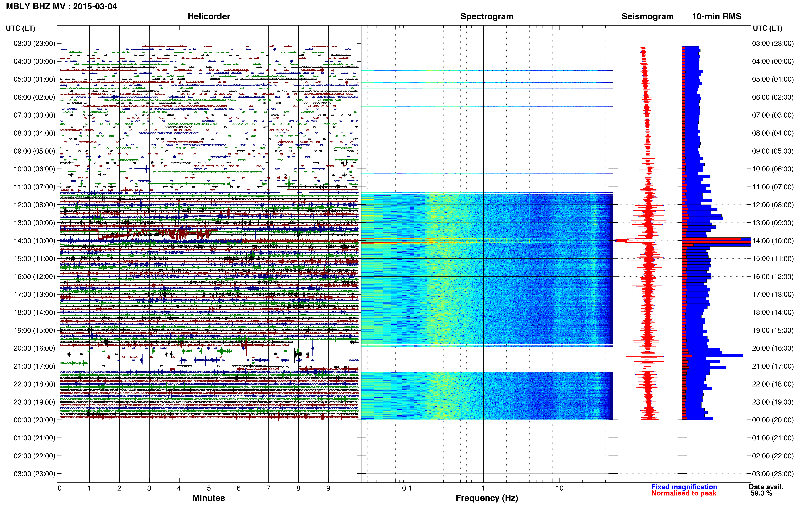This screenshot has height=508, width=812.
Task: Click left axis label '12:00 (08:00)'
Action: coord(34,205)
